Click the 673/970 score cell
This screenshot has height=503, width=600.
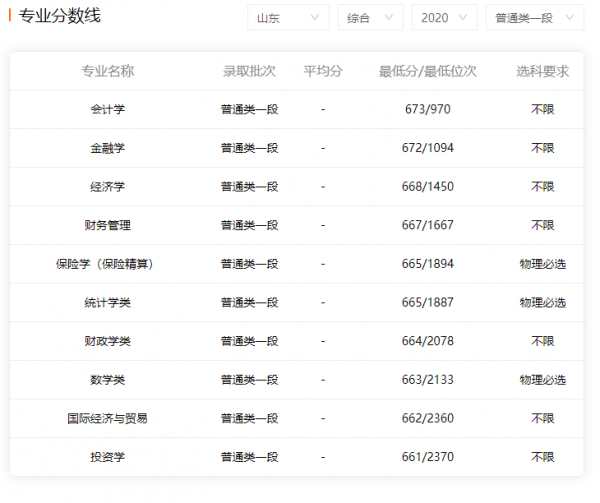[x=427, y=109]
